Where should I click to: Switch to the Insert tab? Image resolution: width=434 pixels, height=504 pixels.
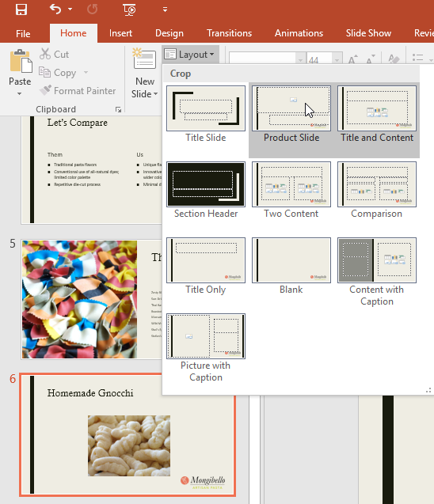tap(120, 33)
